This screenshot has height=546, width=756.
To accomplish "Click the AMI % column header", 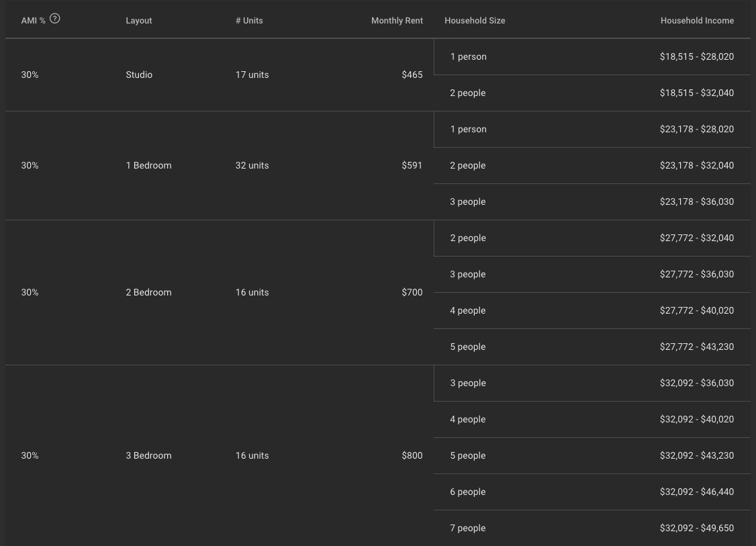I will (33, 21).
